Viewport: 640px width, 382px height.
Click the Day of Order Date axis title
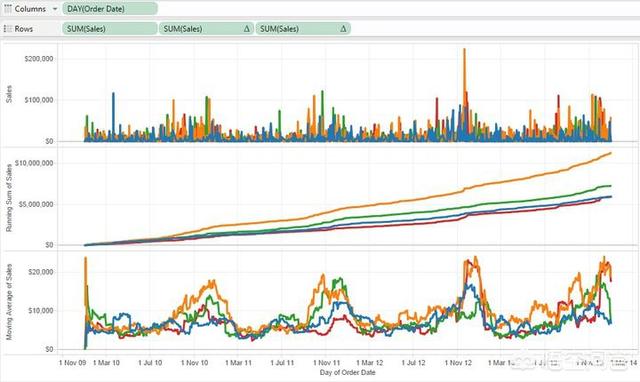[x=348, y=372]
